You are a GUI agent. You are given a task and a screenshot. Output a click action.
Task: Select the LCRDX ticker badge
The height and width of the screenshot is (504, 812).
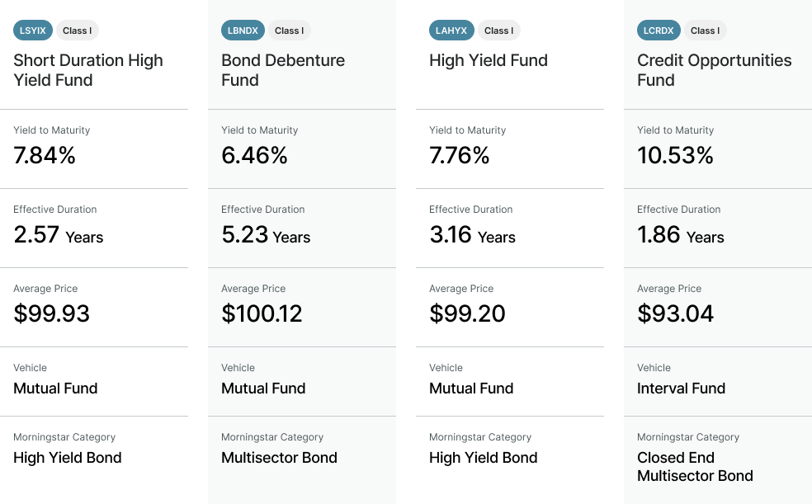[x=659, y=31]
